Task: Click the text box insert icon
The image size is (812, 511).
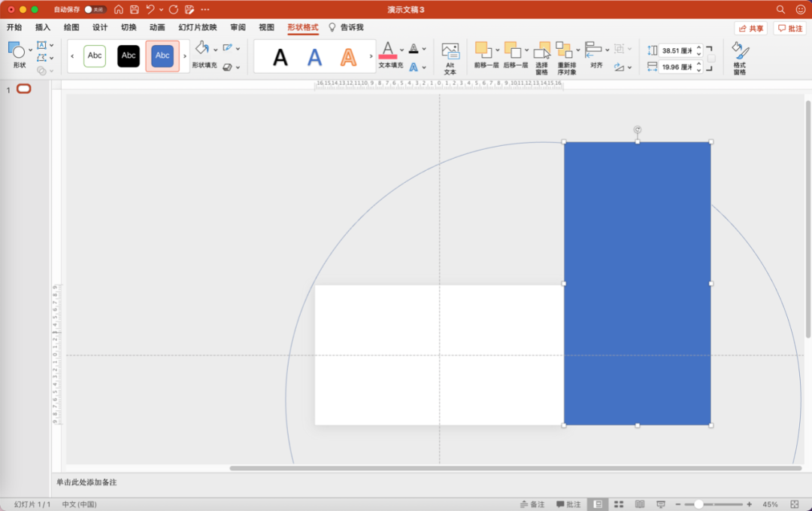Action: point(42,45)
